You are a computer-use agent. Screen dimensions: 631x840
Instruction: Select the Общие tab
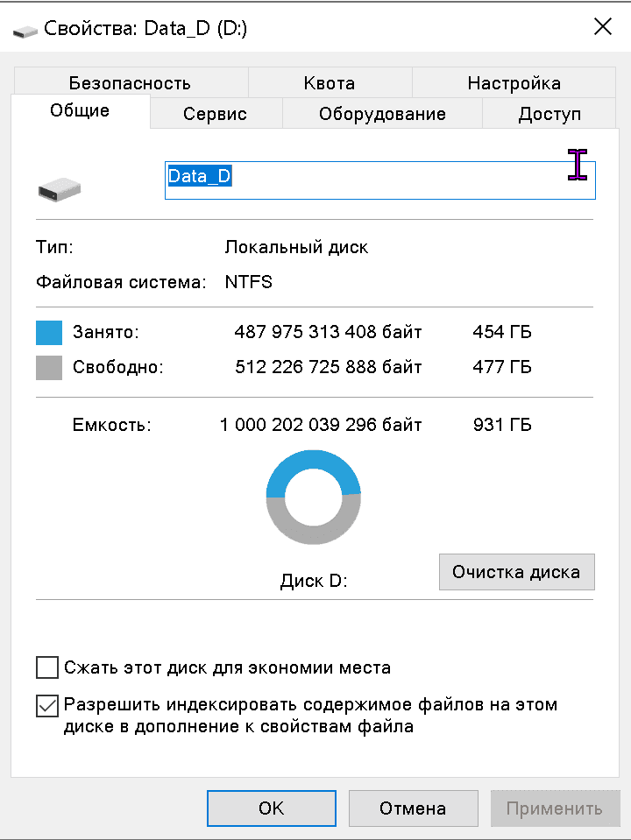[80, 111]
